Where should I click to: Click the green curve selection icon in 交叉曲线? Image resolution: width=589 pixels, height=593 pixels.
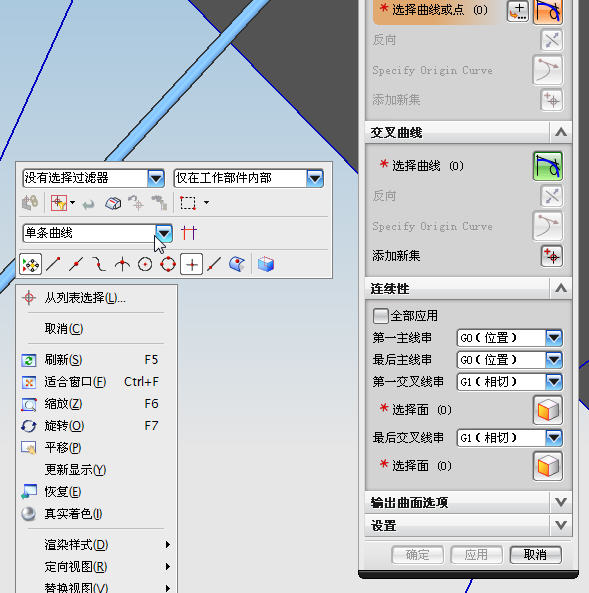tap(548, 166)
